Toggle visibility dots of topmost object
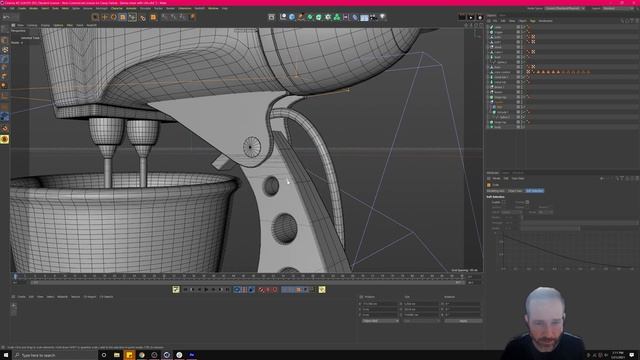Viewport: 640px width, 360px height. [x=523, y=27]
